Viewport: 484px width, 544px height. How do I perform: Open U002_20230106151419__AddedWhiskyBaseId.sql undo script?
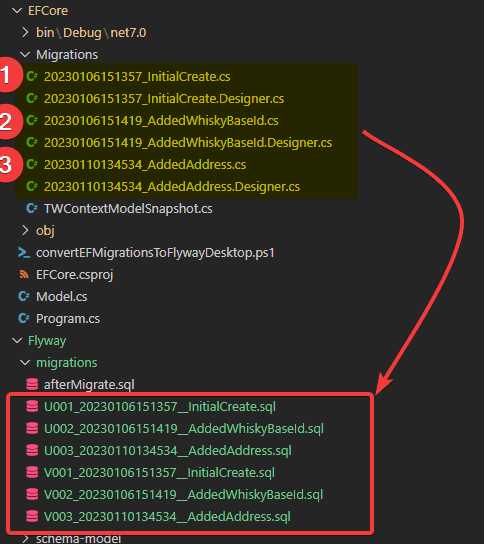point(184,429)
